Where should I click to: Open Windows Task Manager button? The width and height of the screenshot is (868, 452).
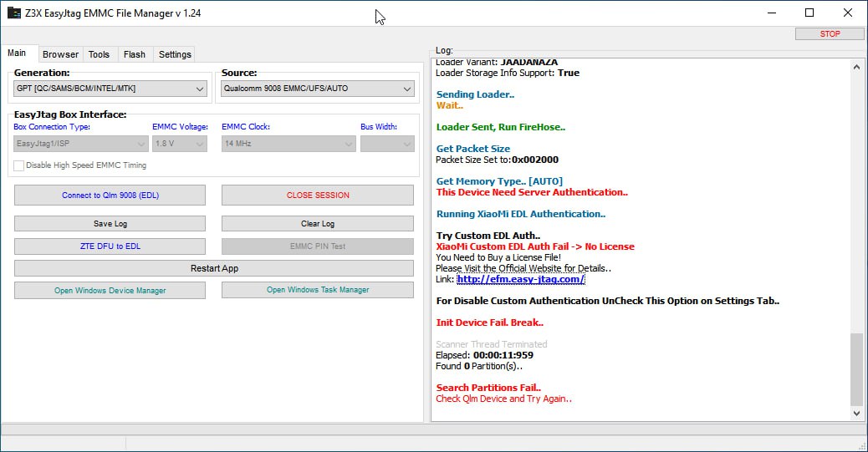(318, 290)
